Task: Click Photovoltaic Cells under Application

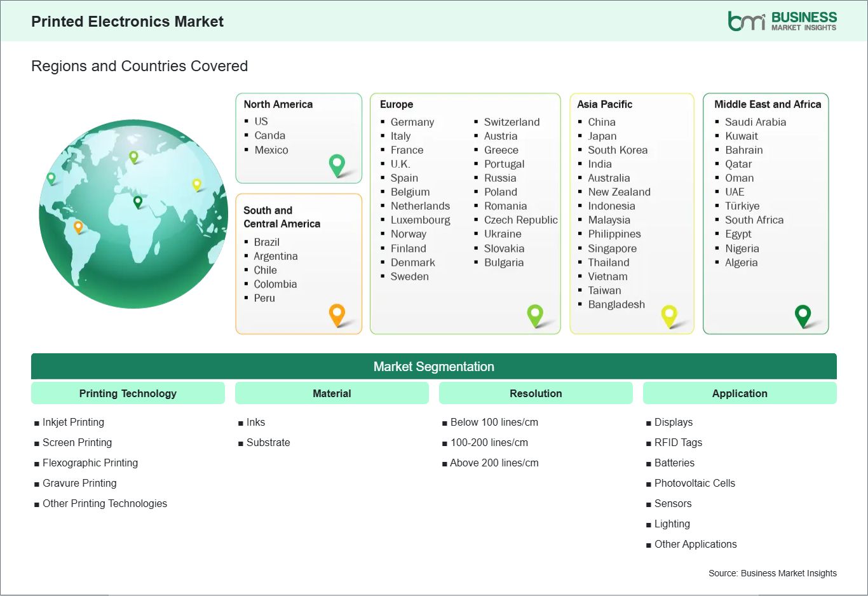Action: click(695, 483)
